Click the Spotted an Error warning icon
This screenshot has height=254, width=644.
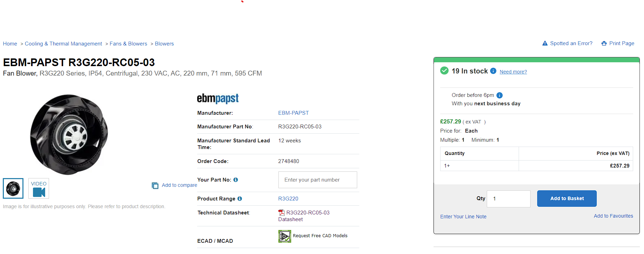coord(545,43)
